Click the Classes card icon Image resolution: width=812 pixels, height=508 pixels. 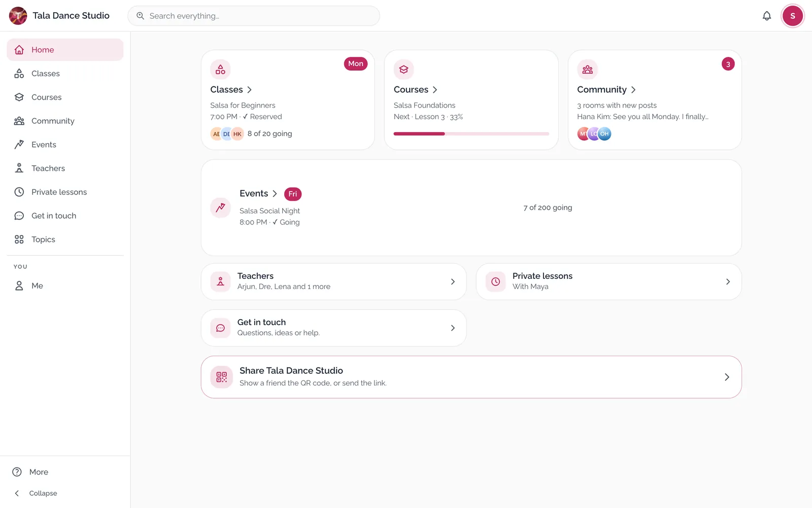pos(220,70)
